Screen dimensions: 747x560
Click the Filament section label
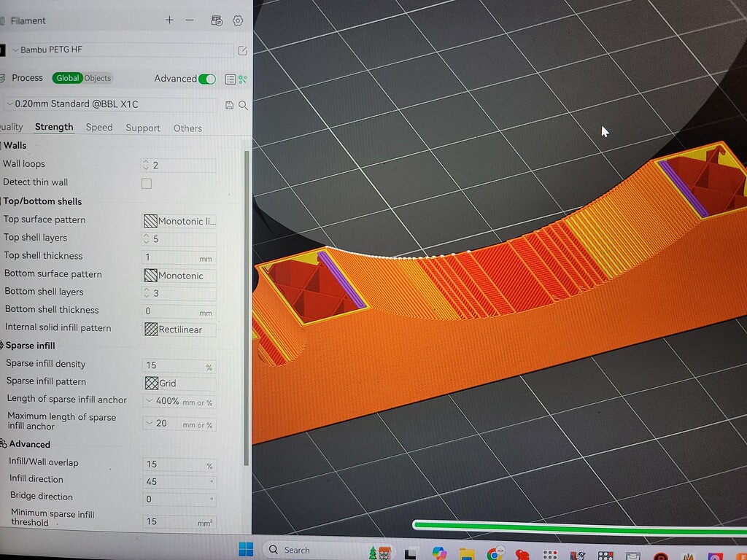(28, 20)
